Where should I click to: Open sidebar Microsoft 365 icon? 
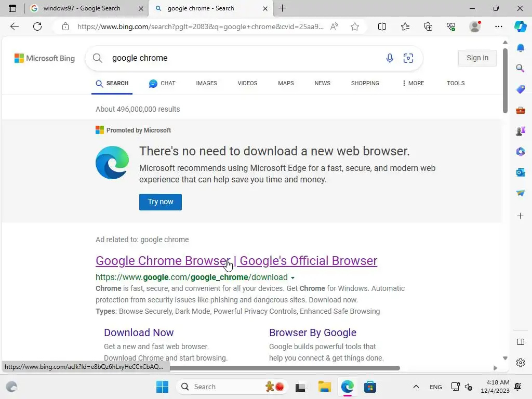520,152
